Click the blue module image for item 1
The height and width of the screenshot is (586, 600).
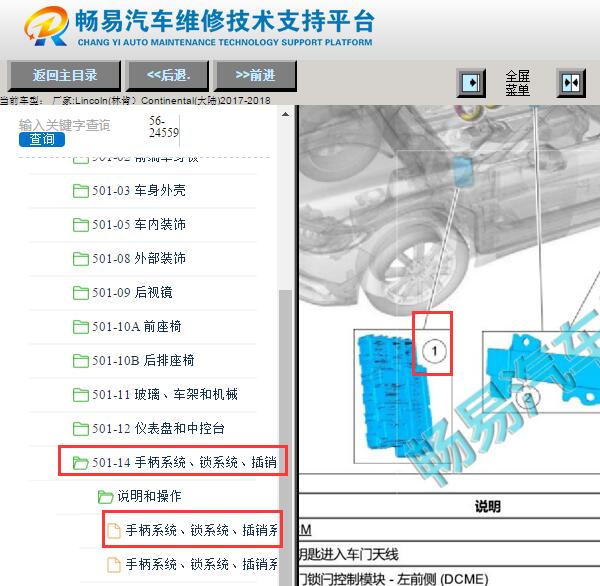(x=394, y=396)
